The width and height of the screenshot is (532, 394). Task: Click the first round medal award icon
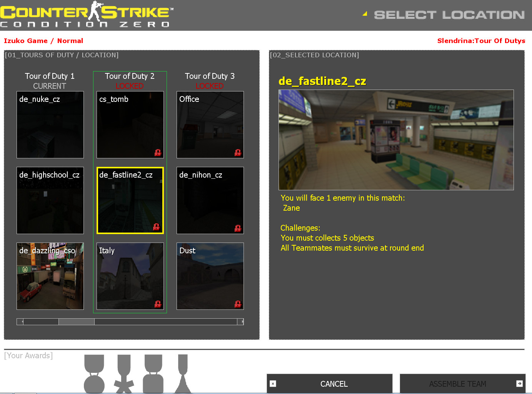(94, 374)
